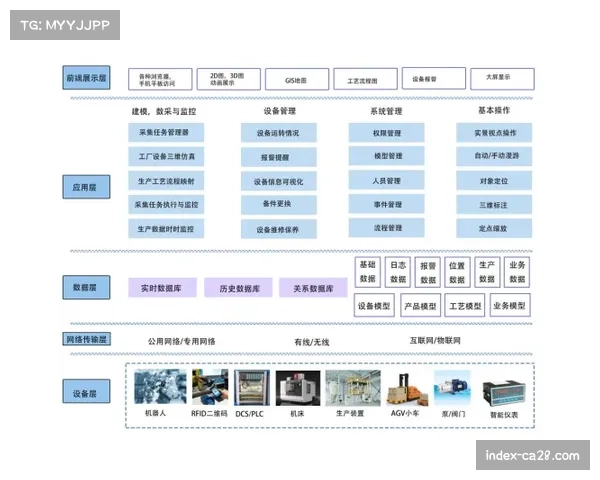Click the 前端展示层 layer label box
600x480 pixels.
click(86, 78)
